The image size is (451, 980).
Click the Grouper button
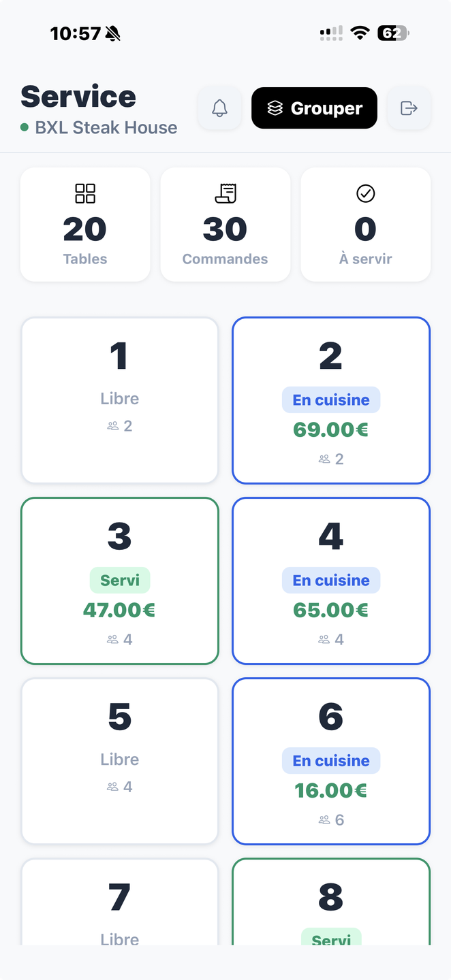[314, 108]
